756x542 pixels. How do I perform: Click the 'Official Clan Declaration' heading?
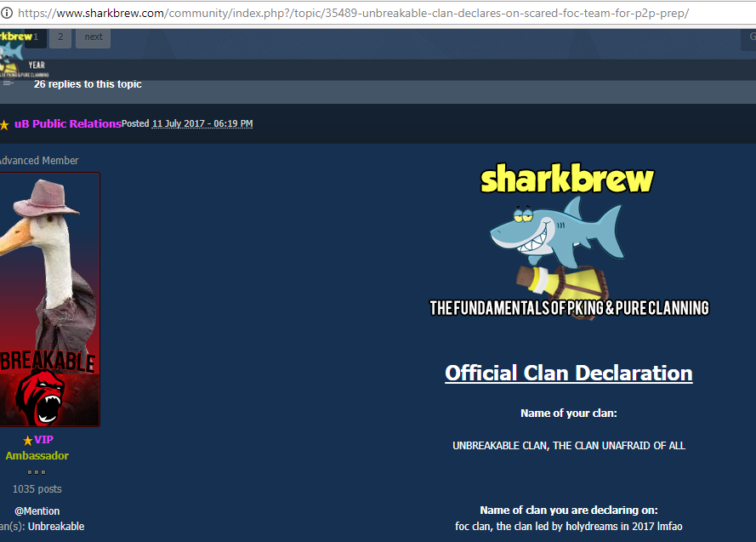point(569,374)
